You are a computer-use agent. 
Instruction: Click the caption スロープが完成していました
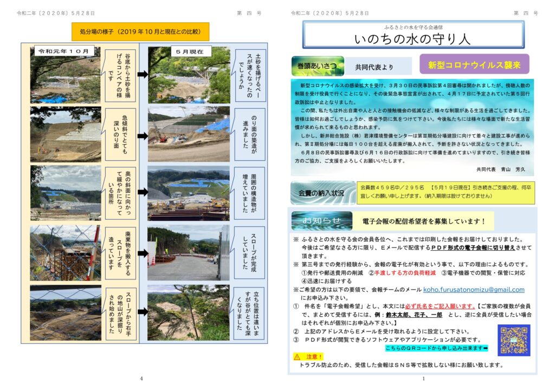click(250, 253)
